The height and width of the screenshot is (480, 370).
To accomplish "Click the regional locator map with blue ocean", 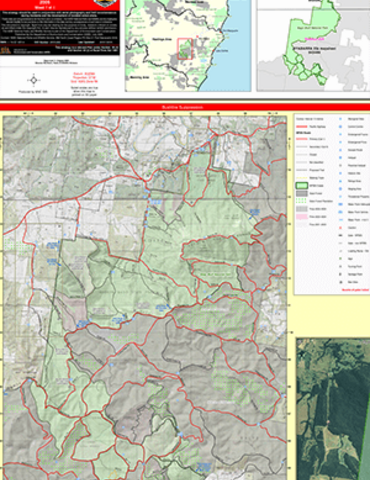I will [188, 46].
